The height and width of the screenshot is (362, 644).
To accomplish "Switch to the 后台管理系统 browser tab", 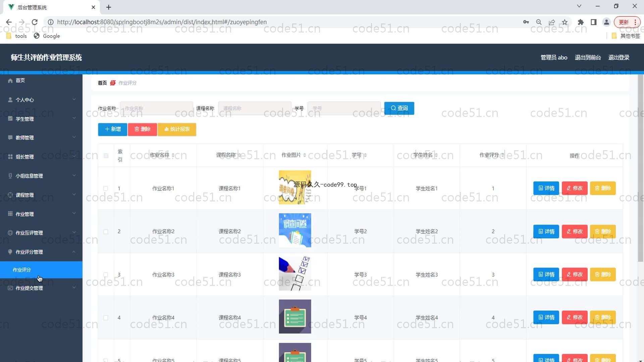I will tap(52, 7).
